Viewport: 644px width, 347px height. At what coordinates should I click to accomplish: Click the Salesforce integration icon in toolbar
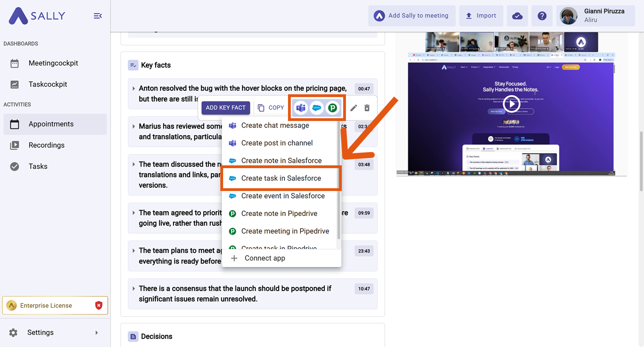tap(316, 108)
